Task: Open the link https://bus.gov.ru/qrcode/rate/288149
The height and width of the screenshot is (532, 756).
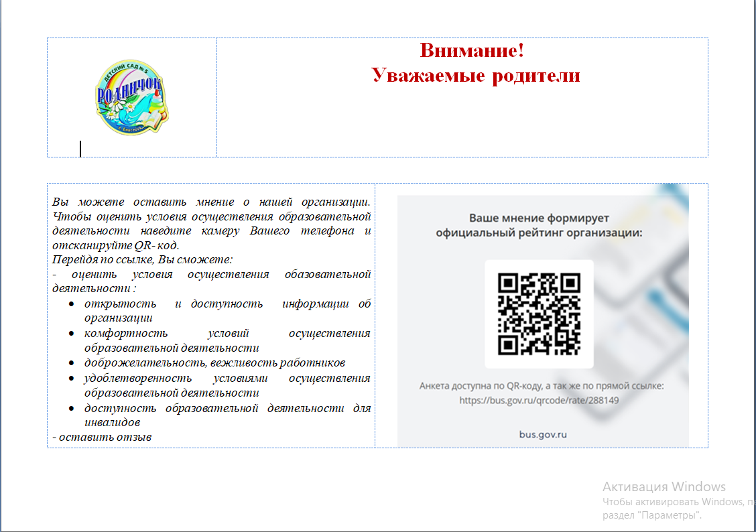Action: click(539, 401)
